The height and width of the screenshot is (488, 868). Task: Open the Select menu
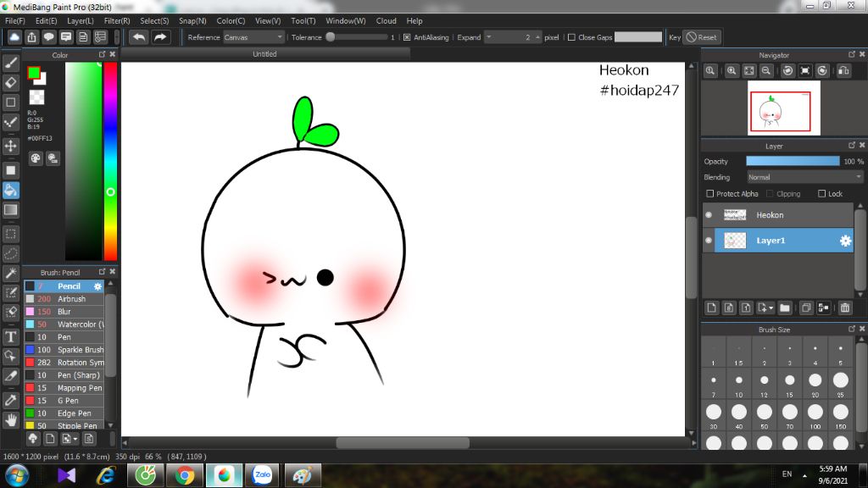click(x=154, y=20)
